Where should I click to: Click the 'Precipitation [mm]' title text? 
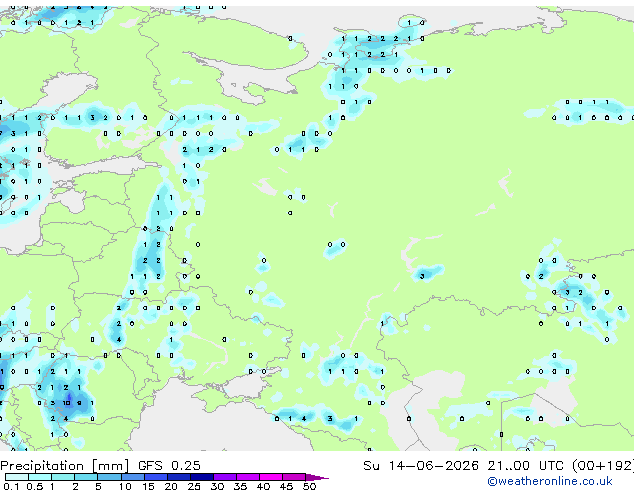pyautogui.click(x=65, y=466)
